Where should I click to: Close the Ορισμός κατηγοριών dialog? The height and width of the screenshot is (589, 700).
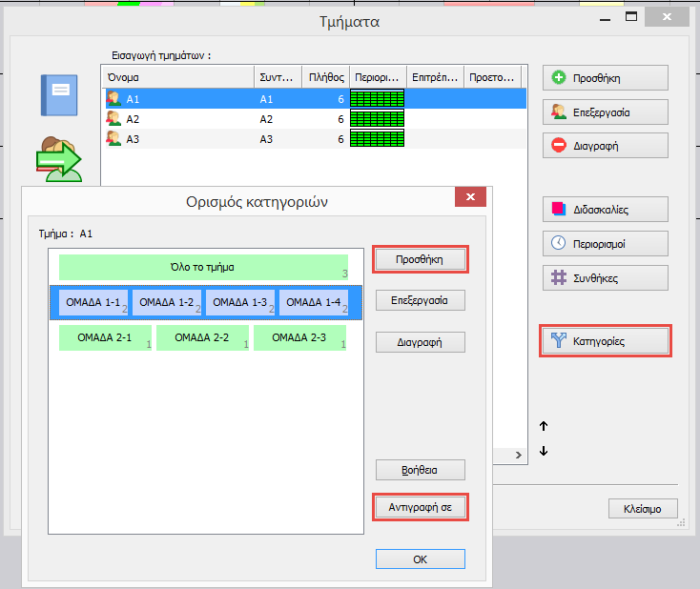pyautogui.click(x=470, y=198)
